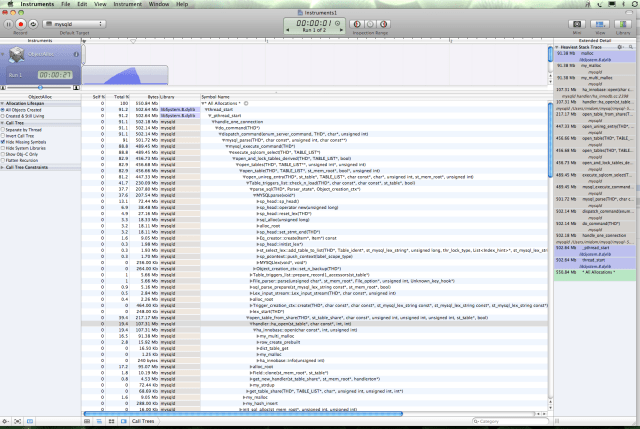640x429 pixels.
Task: Click the zoom-in end of the track scale slider
Action: pos(76,87)
